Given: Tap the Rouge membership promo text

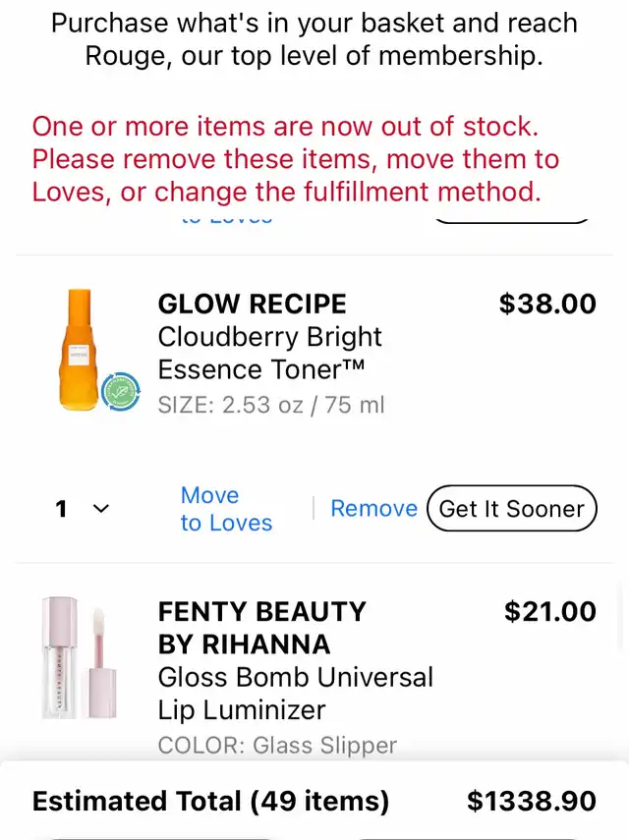Looking at the screenshot, I should pos(314,39).
